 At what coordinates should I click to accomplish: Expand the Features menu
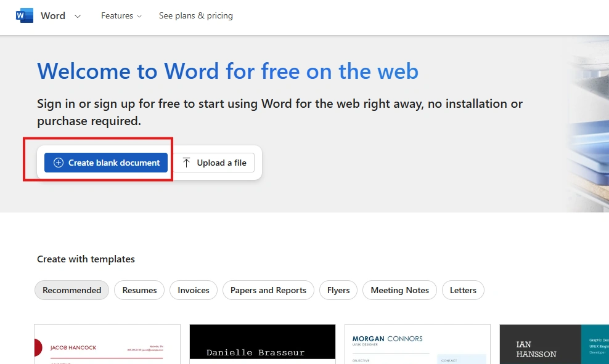pyautogui.click(x=121, y=15)
